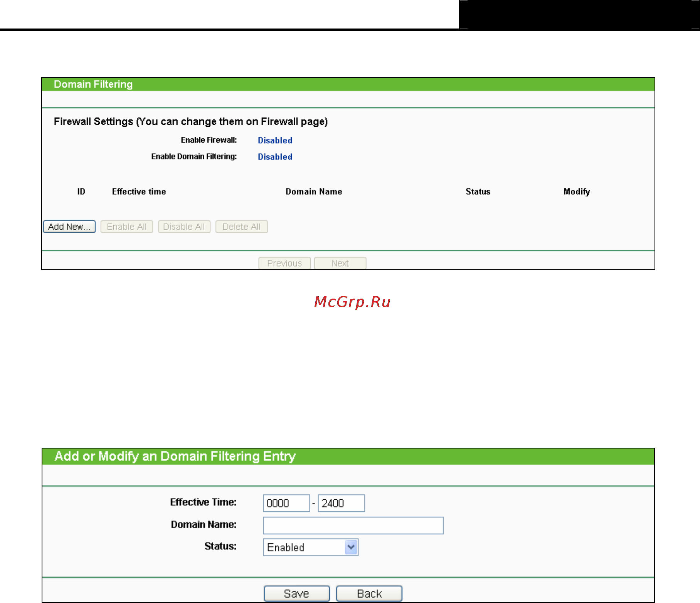The height and width of the screenshot is (603, 700).
Task: Save the domain filtering entry
Action: point(297,593)
